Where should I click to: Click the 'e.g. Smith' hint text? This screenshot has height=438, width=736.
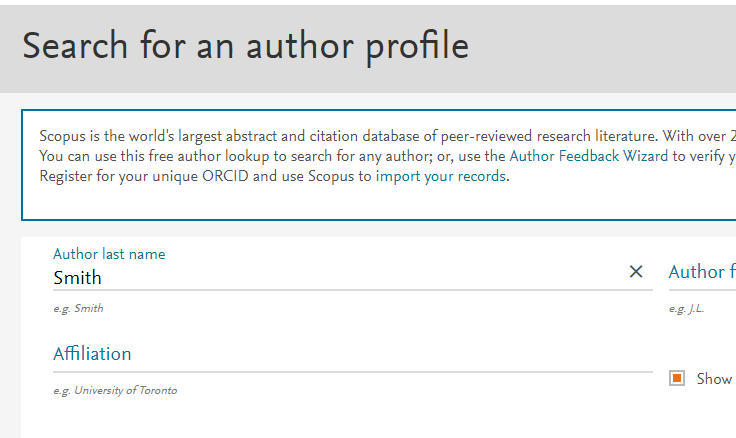(78, 309)
